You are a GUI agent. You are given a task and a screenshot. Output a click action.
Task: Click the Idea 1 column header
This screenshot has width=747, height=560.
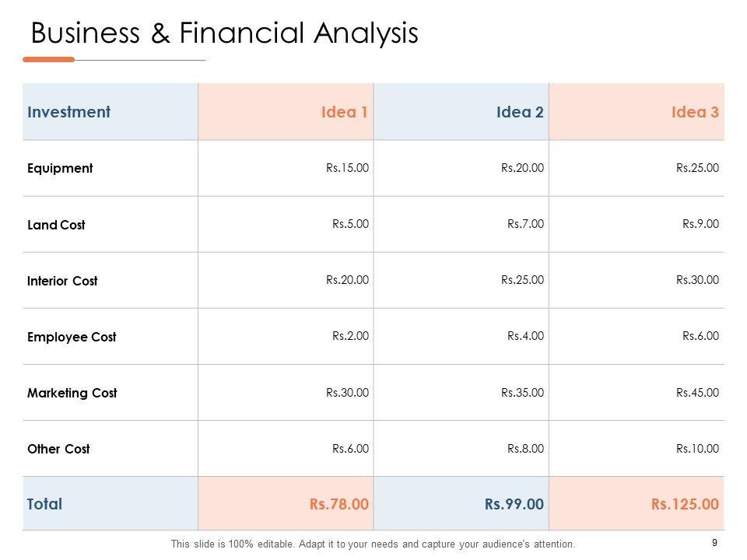tap(344, 112)
